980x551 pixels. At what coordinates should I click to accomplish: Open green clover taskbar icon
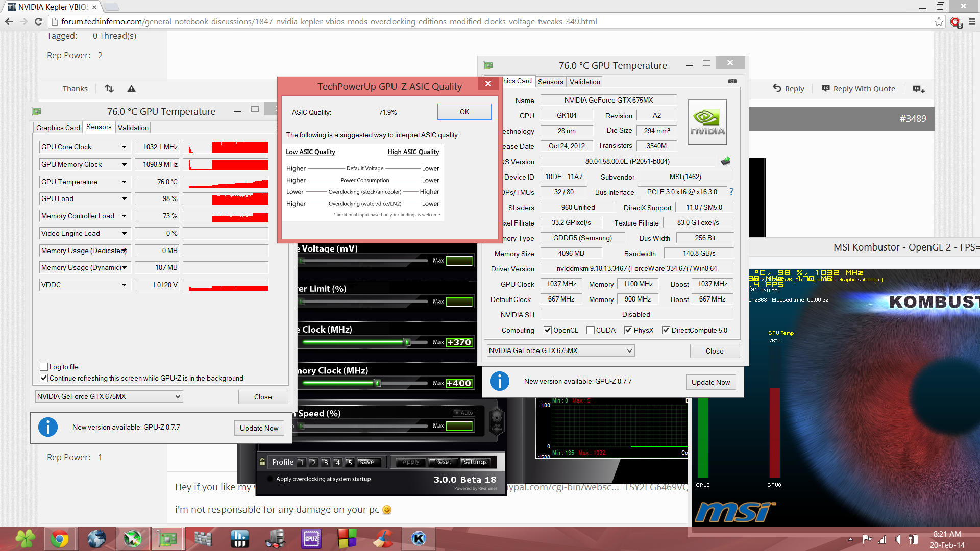point(25,539)
